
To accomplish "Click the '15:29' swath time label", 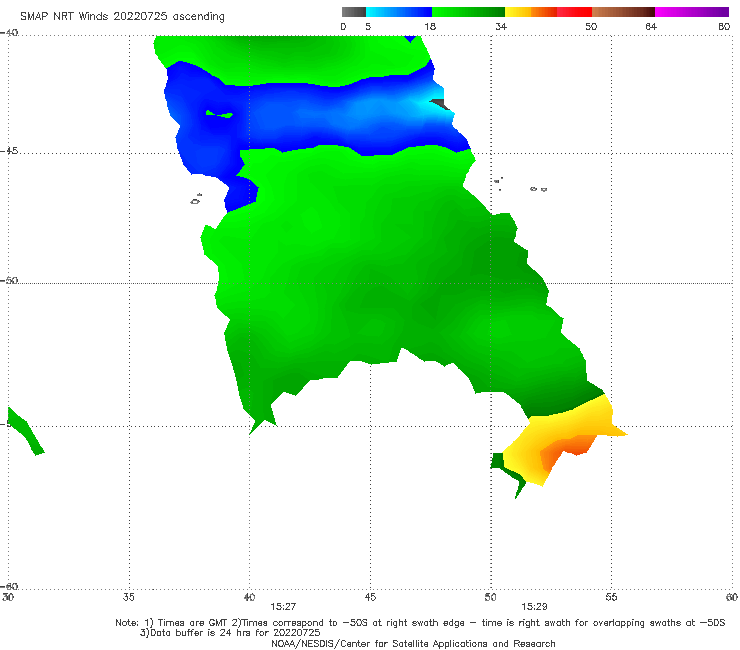I will 534,607.
